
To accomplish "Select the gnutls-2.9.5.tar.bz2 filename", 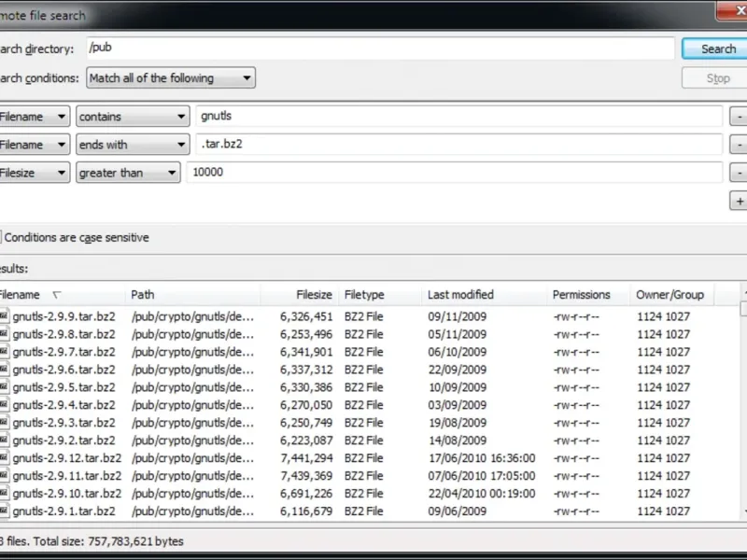I will click(63, 387).
